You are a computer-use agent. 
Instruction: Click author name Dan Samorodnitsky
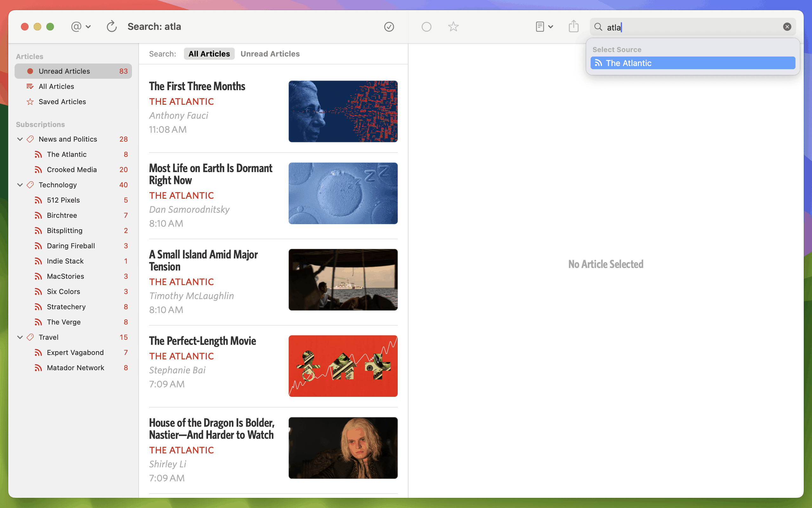click(x=189, y=209)
